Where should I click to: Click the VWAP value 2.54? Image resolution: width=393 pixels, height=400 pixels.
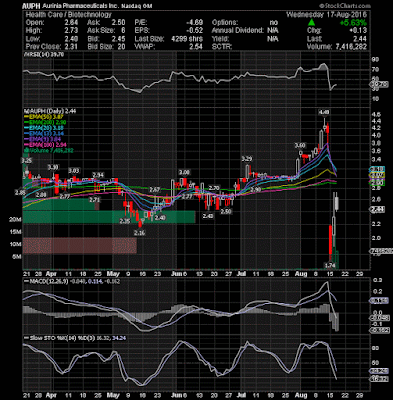pyautogui.click(x=196, y=47)
